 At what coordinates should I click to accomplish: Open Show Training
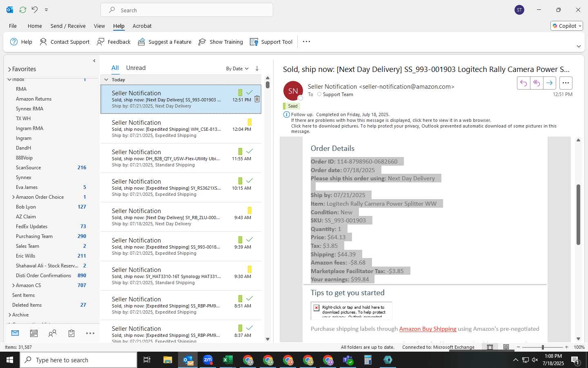click(220, 42)
